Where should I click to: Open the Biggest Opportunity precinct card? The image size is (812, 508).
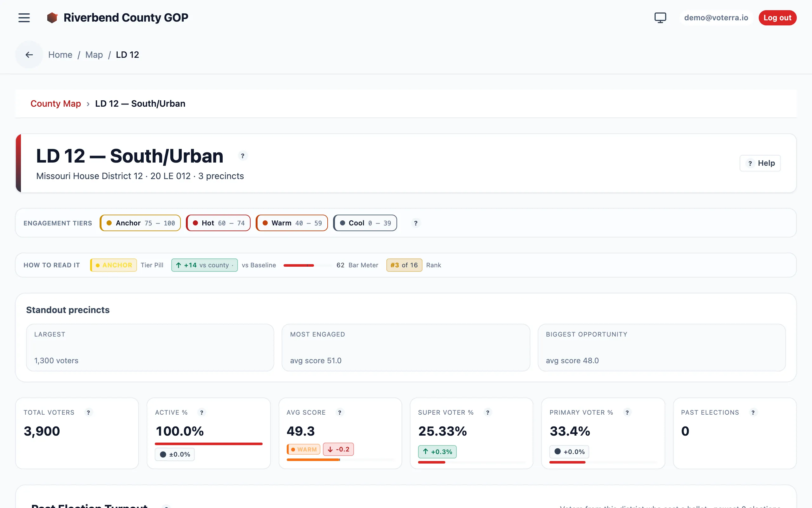click(x=662, y=347)
